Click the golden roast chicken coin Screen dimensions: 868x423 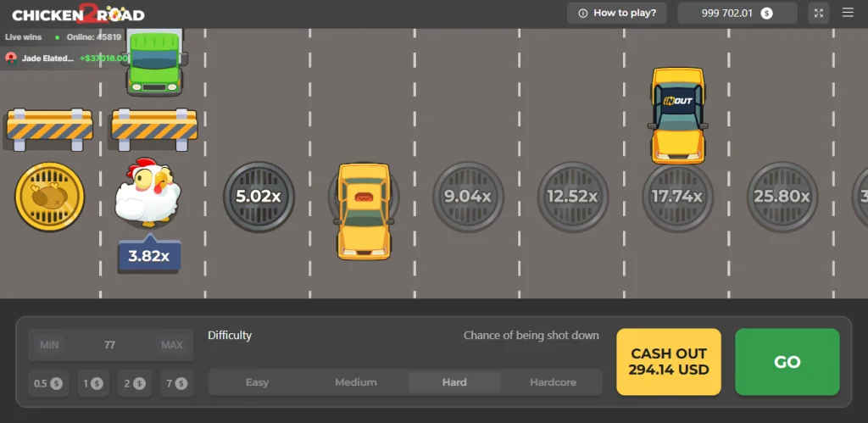[49, 197]
